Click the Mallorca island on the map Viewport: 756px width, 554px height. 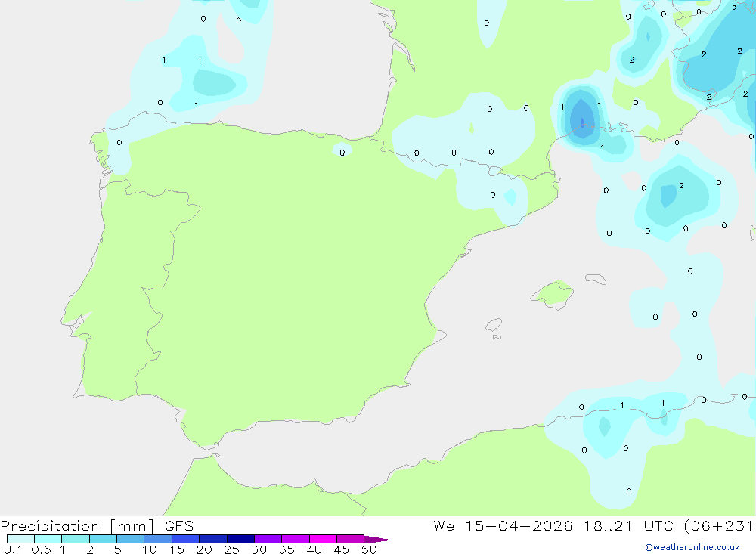click(553, 294)
